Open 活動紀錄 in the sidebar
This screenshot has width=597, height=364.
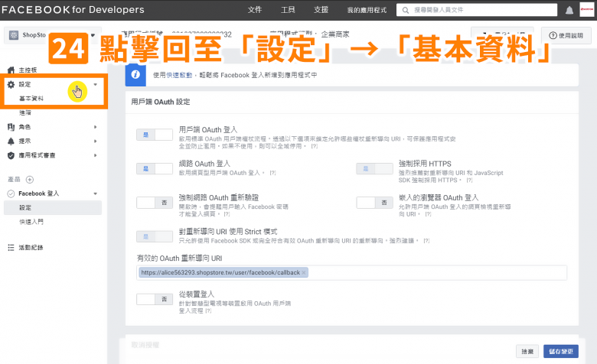(31, 248)
